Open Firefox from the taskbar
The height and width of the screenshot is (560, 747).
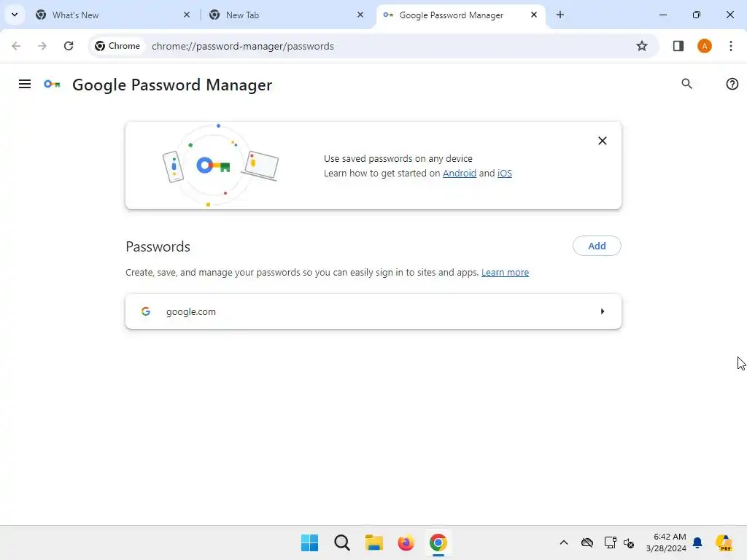pos(406,542)
